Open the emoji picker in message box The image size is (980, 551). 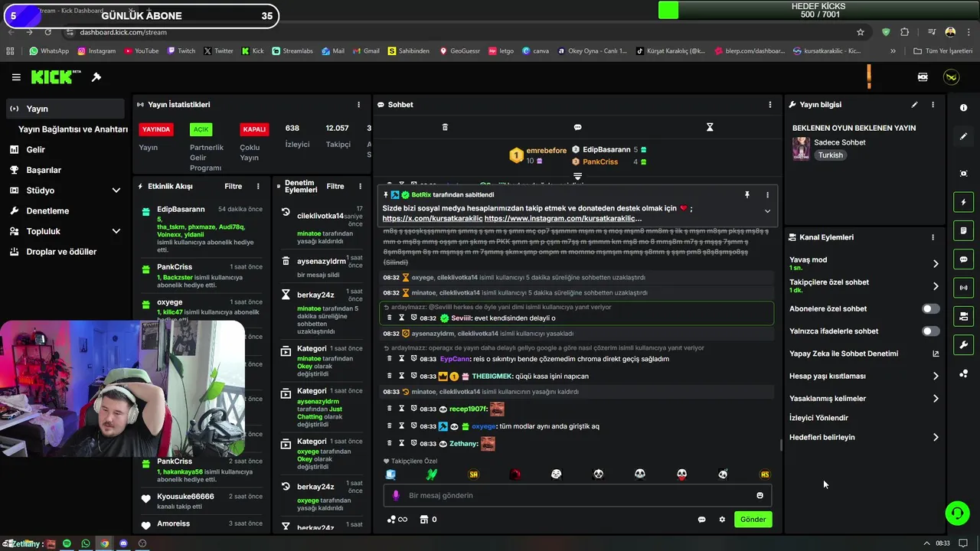pyautogui.click(x=759, y=495)
